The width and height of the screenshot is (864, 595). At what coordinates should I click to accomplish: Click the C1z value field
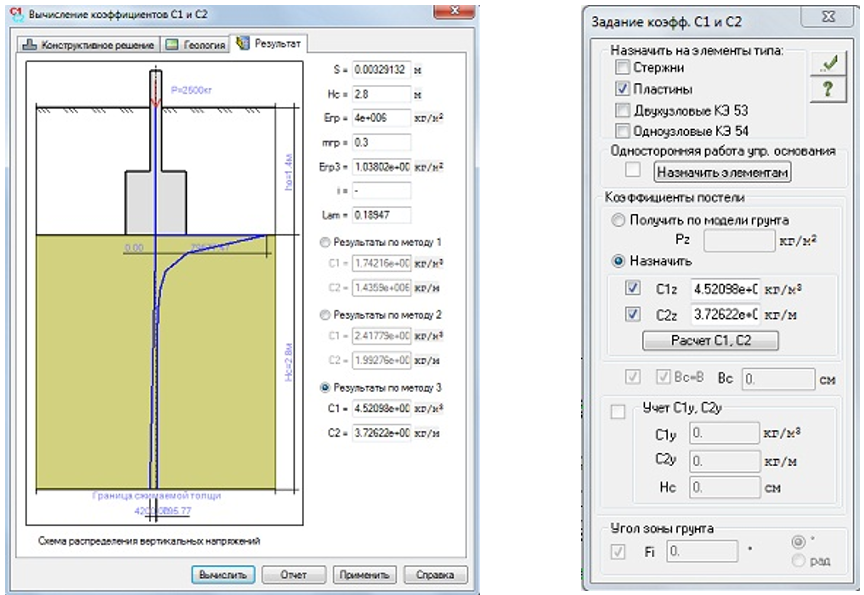click(x=725, y=289)
